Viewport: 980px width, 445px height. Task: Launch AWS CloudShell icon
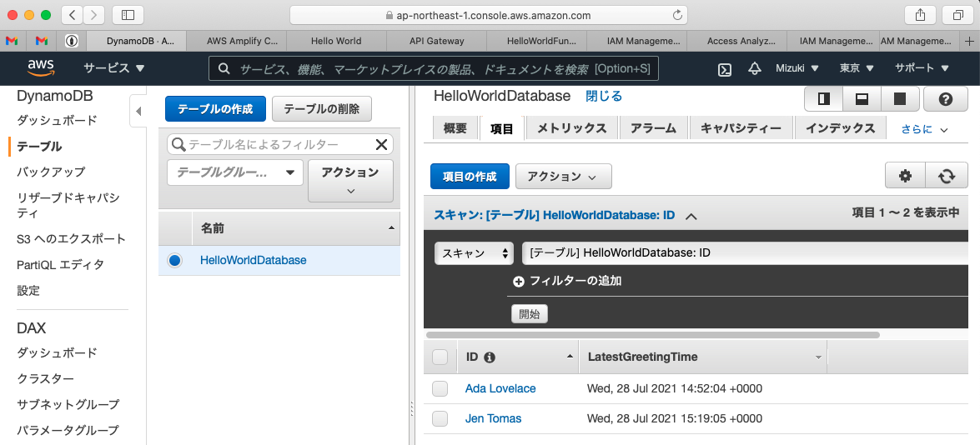[725, 69]
